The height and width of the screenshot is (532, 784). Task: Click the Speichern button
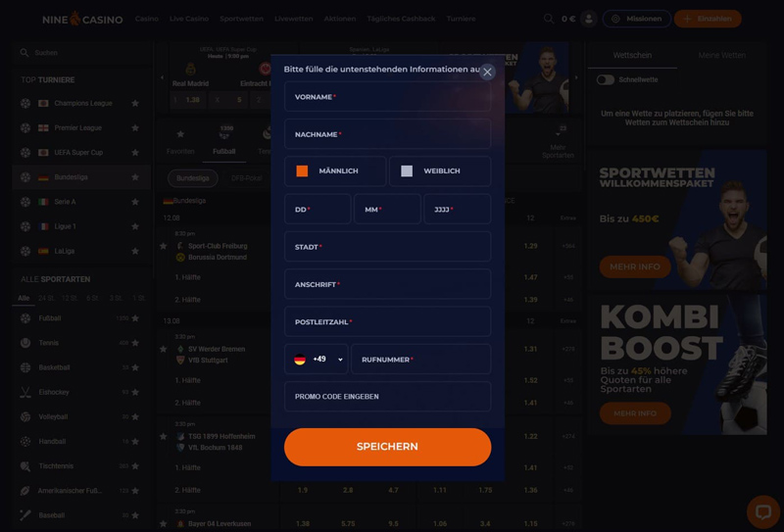[387, 447]
